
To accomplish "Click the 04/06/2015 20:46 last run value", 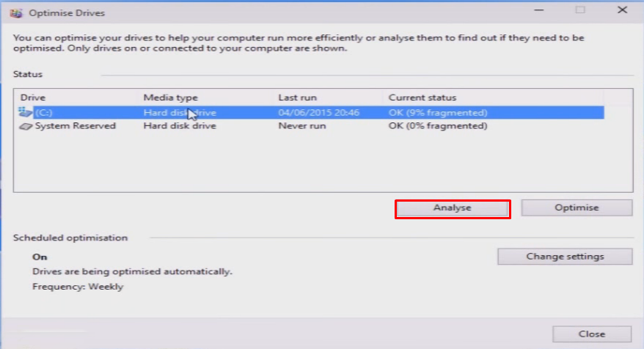I will [x=319, y=112].
